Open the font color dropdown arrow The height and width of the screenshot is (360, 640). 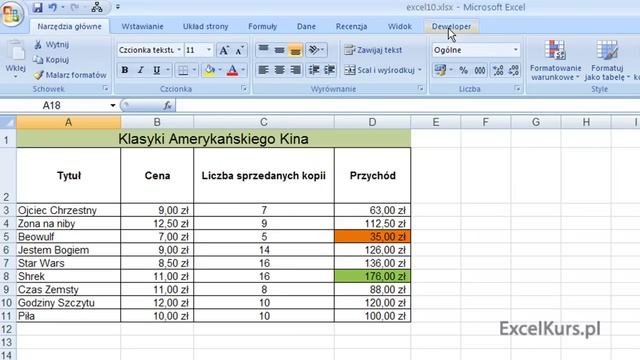coord(243,70)
